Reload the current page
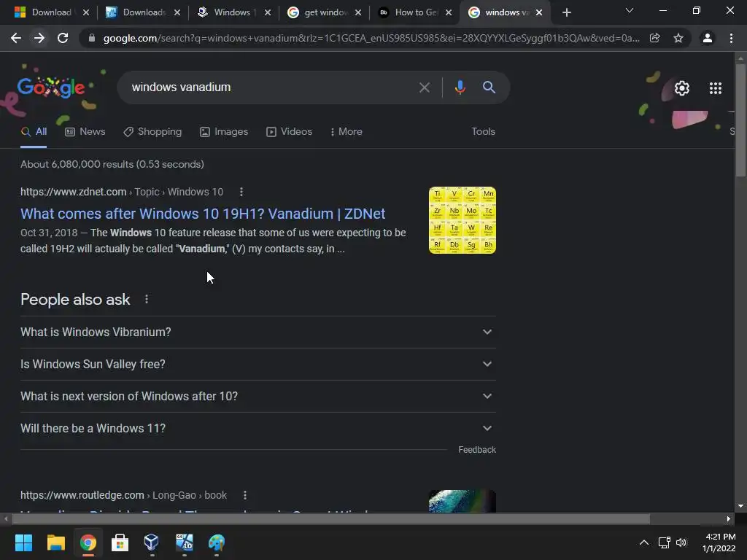747x560 pixels. [63, 38]
